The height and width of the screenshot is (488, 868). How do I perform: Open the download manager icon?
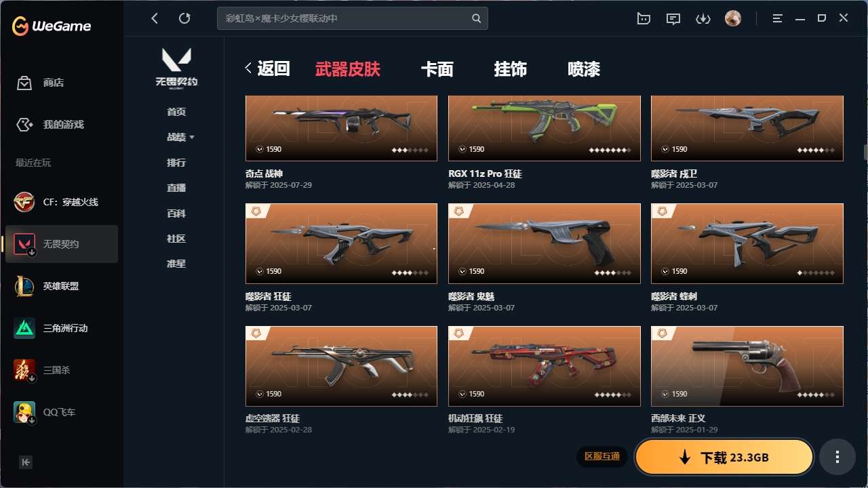pyautogui.click(x=703, y=18)
